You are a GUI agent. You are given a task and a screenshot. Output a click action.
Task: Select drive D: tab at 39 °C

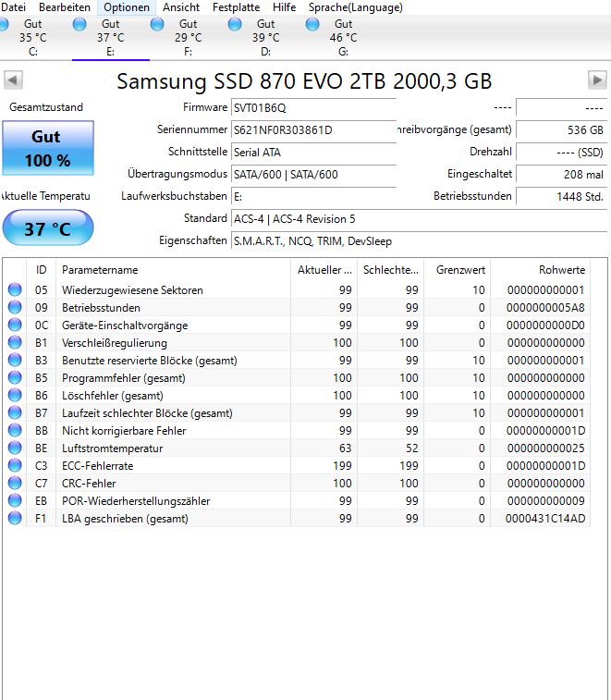266,38
